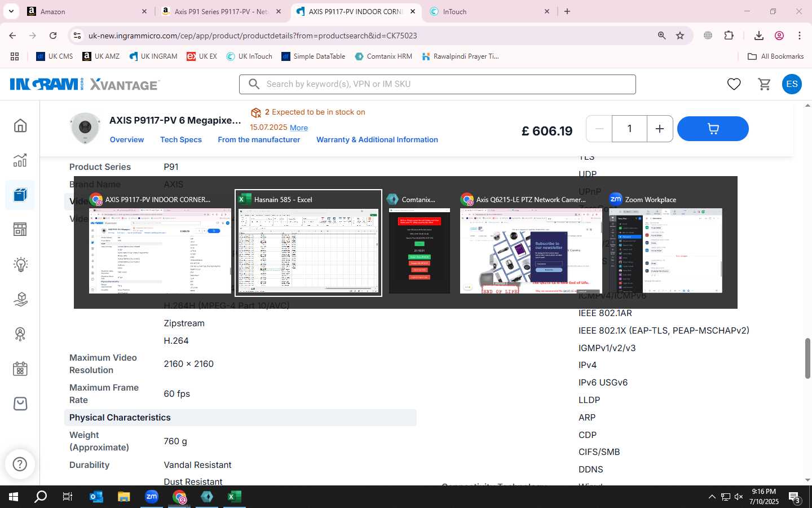This screenshot has width=812, height=508.
Task: Unmute the taskbar volume icon
Action: [x=739, y=497]
